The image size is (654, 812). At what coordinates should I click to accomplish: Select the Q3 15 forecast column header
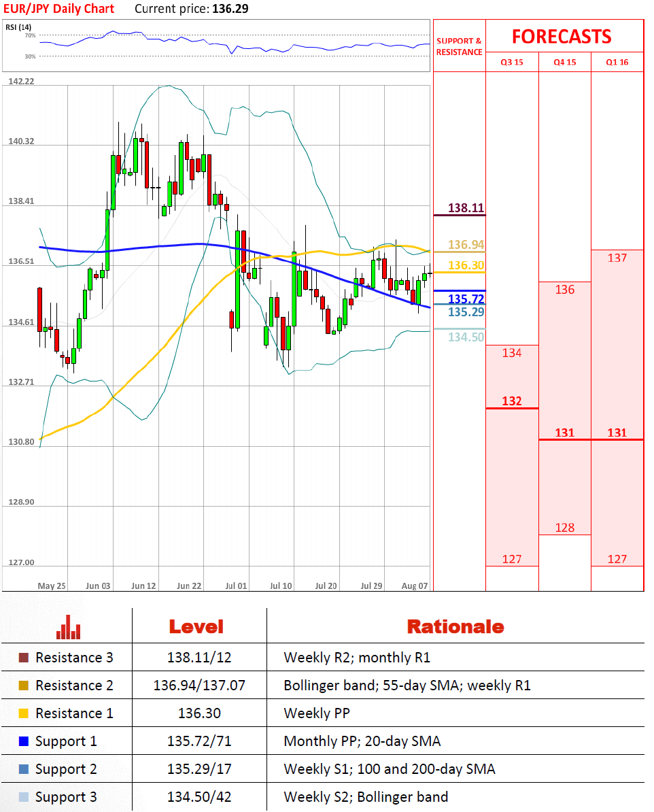512,62
